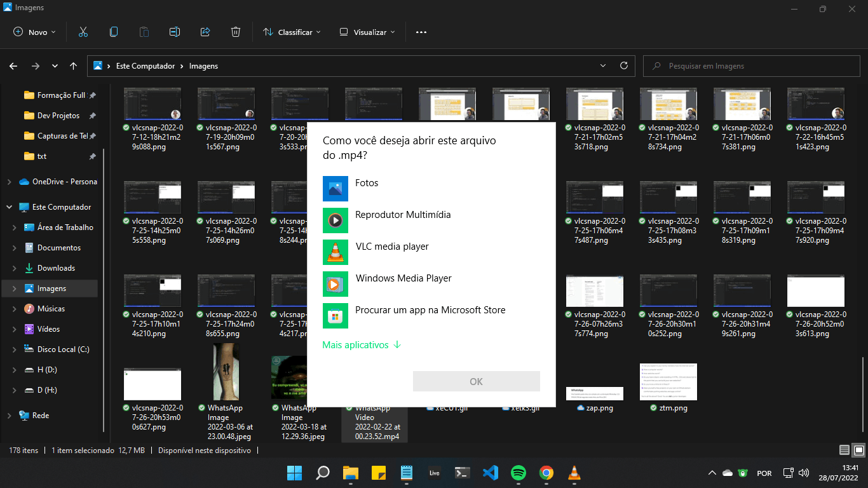Click the Delete trash icon
The height and width of the screenshot is (488, 868).
pyautogui.click(x=236, y=32)
